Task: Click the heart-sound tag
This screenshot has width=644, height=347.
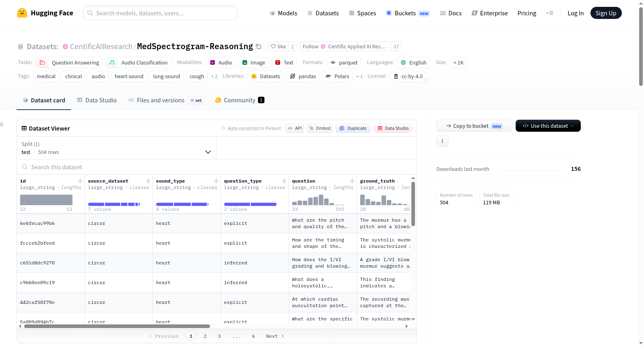Action: pyautogui.click(x=129, y=76)
